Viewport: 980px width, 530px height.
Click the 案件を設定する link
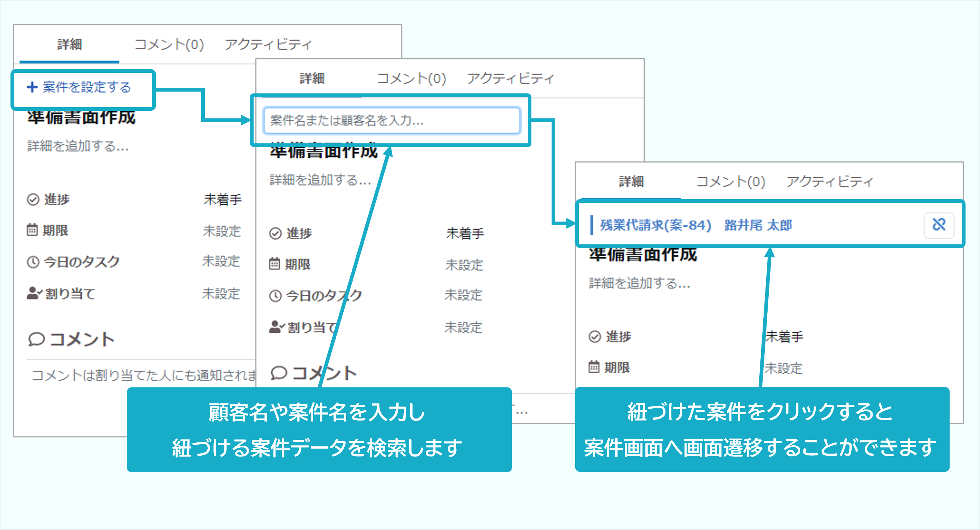tap(86, 87)
